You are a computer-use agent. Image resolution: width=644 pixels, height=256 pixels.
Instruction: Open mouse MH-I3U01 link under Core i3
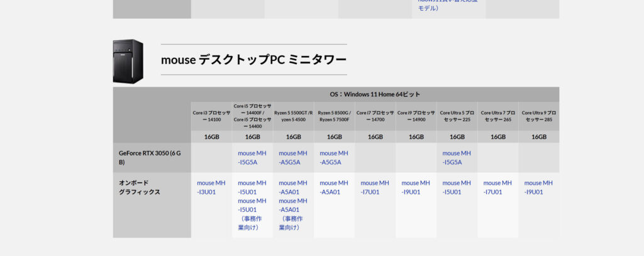[211, 187]
